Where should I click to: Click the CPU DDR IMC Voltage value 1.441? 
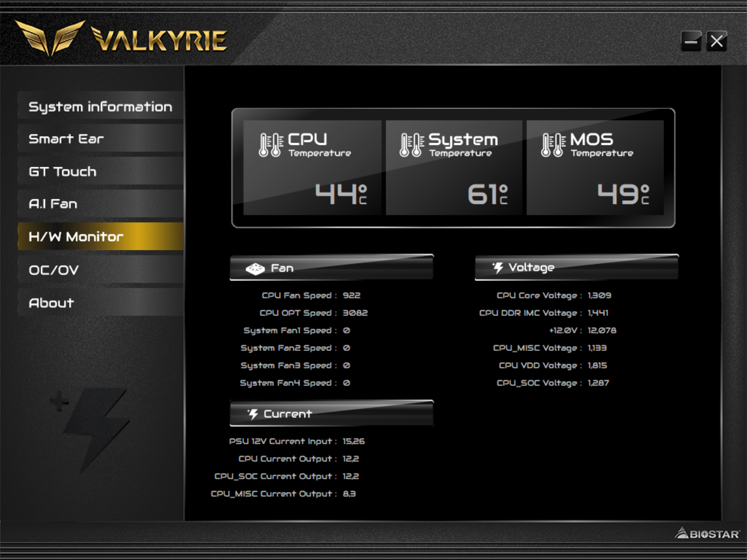pyautogui.click(x=598, y=313)
